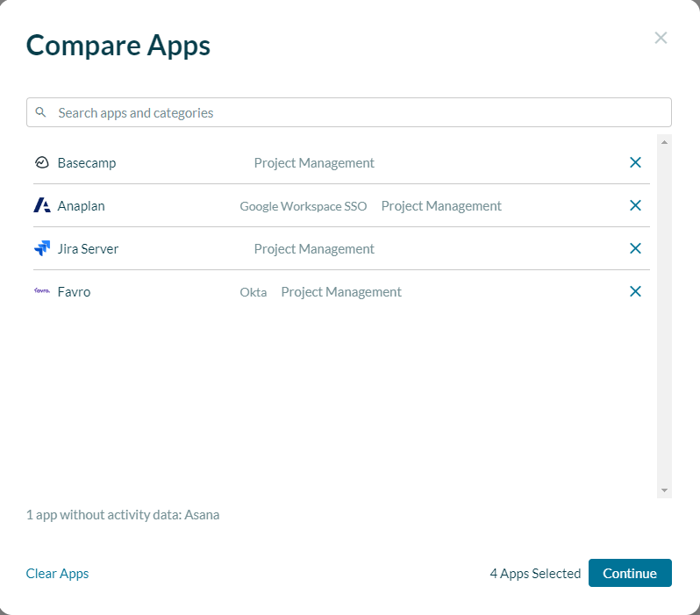Click Jira Server's Project Management tag
This screenshot has height=615, width=700.
314,249
